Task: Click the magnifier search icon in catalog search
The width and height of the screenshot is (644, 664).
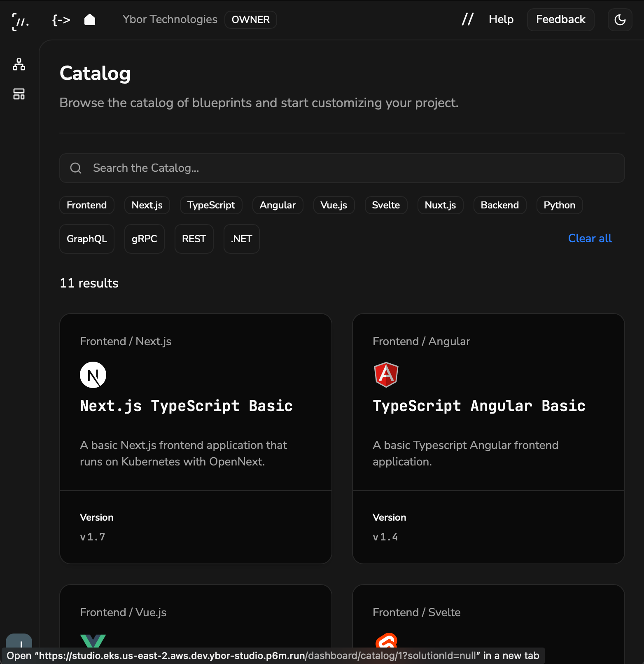Action: click(76, 168)
